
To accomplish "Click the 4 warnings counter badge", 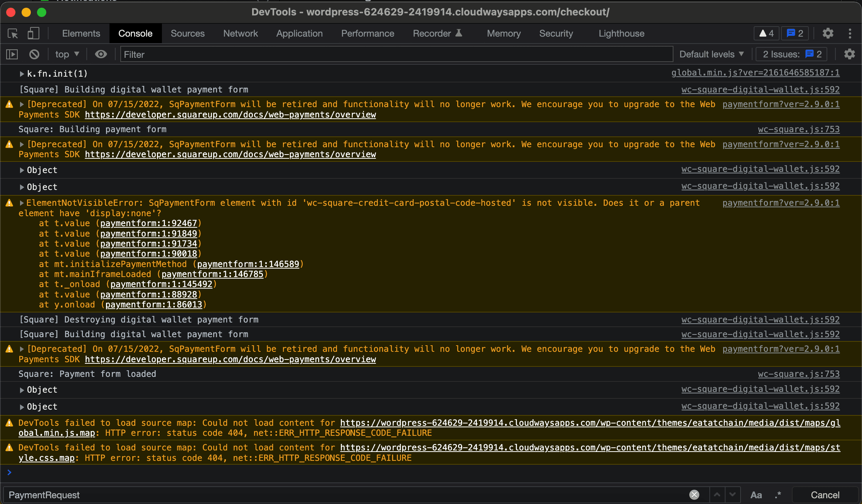I will coord(766,34).
